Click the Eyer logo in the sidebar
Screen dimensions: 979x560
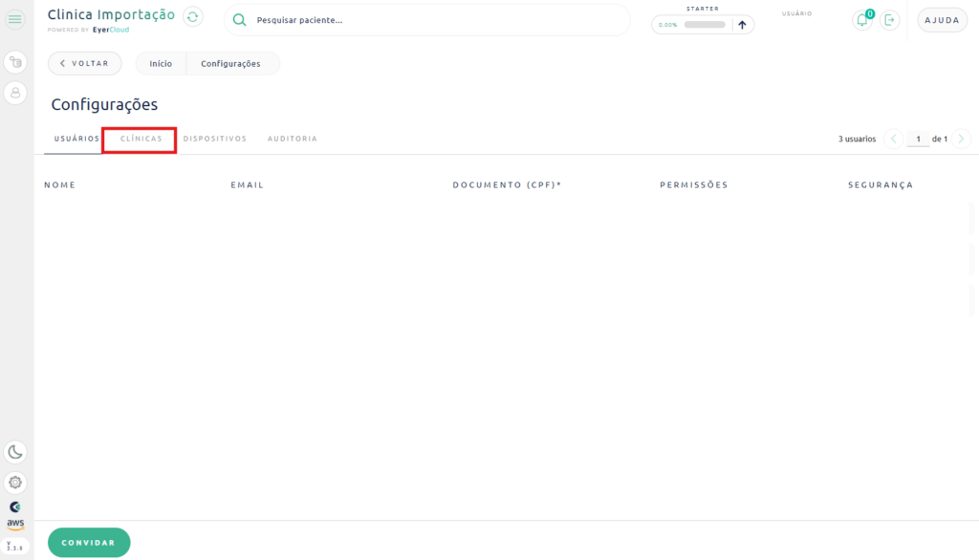tap(15, 506)
